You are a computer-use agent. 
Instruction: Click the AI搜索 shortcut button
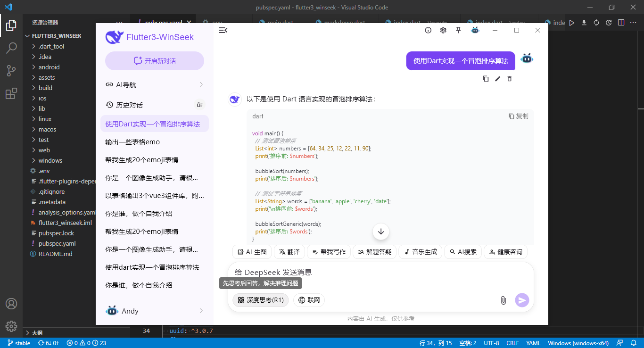pyautogui.click(x=463, y=252)
